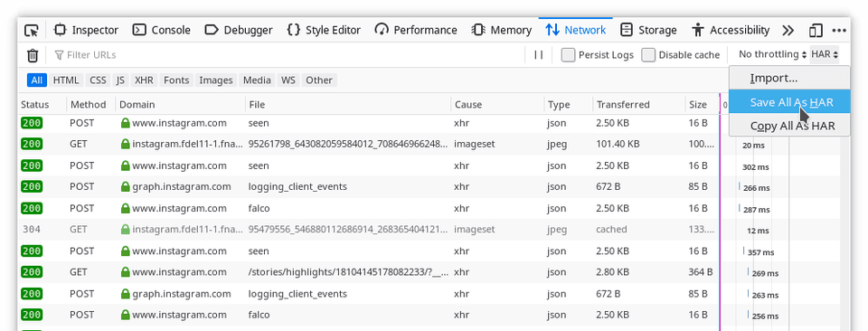Filter requests by WS
This screenshot has width=868, height=331.
click(x=288, y=80)
